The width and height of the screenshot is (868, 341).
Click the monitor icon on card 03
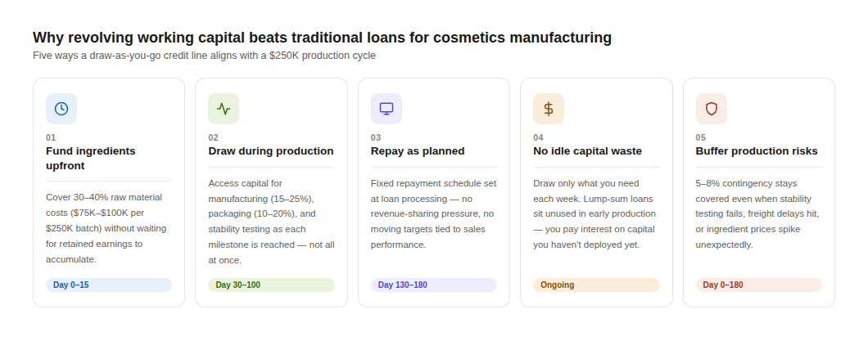[387, 109]
